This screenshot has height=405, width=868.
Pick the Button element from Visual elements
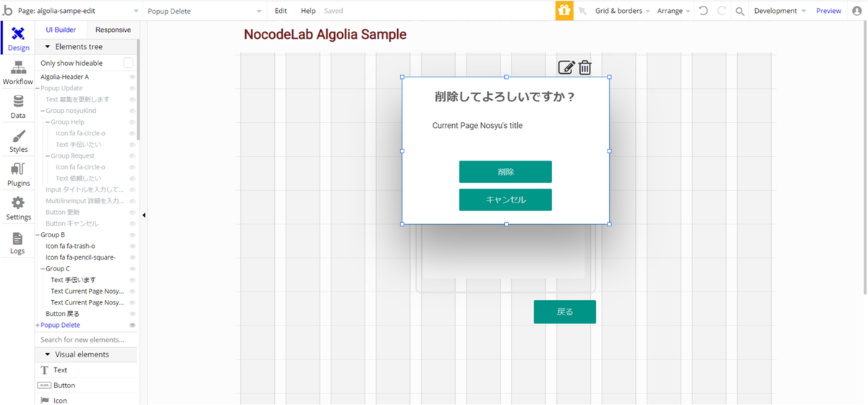(87, 385)
